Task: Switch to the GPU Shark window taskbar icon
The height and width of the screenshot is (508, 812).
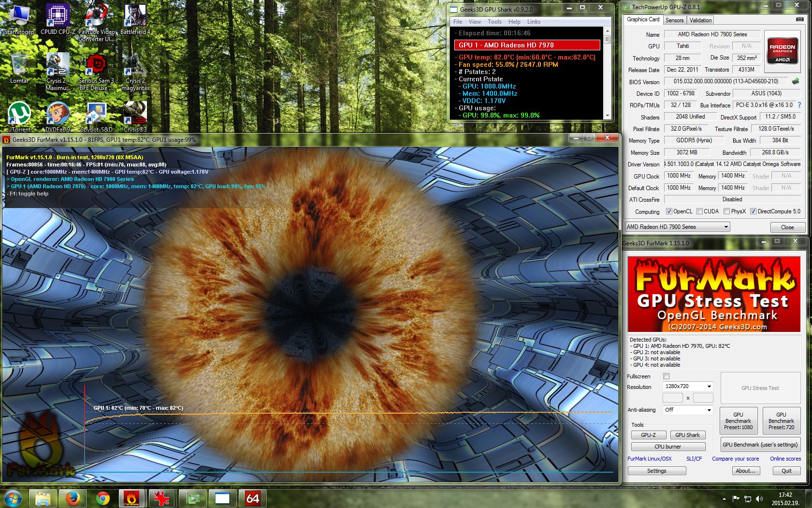Action: coord(222,498)
